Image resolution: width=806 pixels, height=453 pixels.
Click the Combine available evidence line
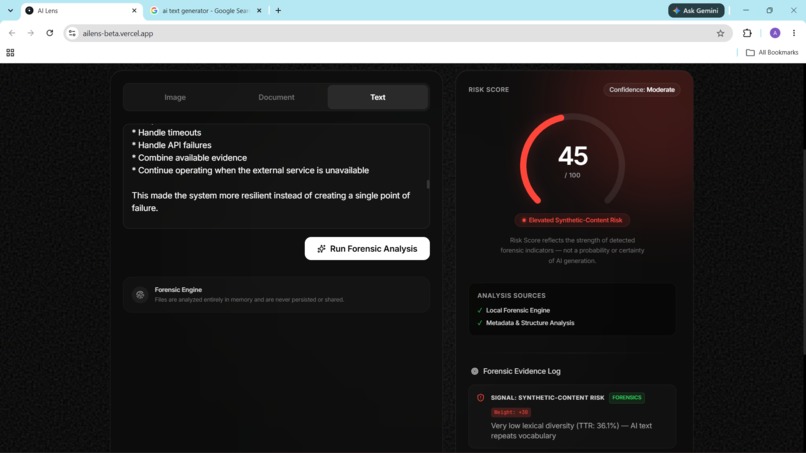tap(189, 158)
